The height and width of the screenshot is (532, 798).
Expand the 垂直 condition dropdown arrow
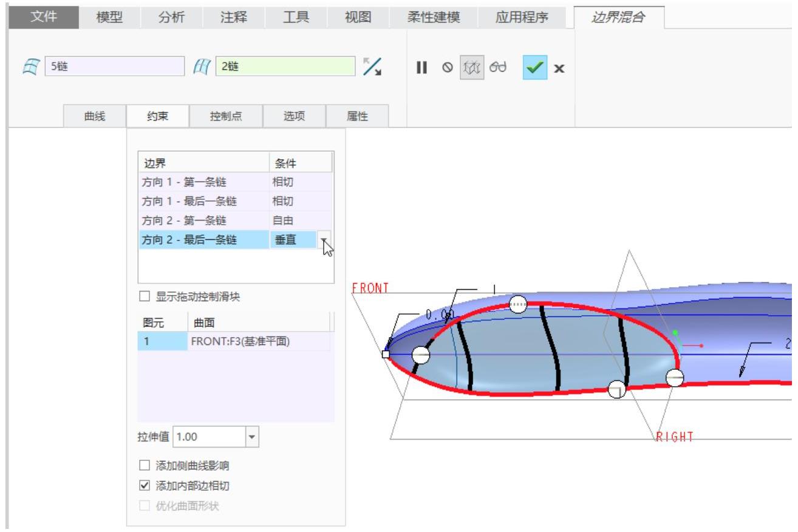click(325, 241)
